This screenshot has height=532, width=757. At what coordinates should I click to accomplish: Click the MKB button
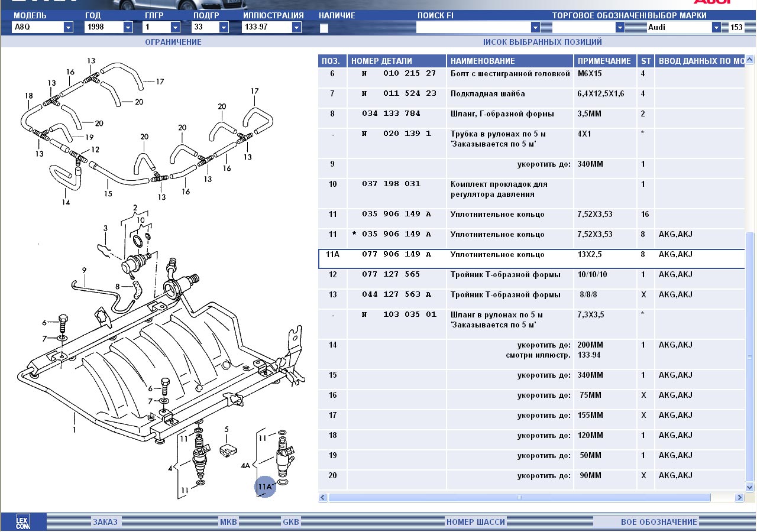pyautogui.click(x=228, y=522)
